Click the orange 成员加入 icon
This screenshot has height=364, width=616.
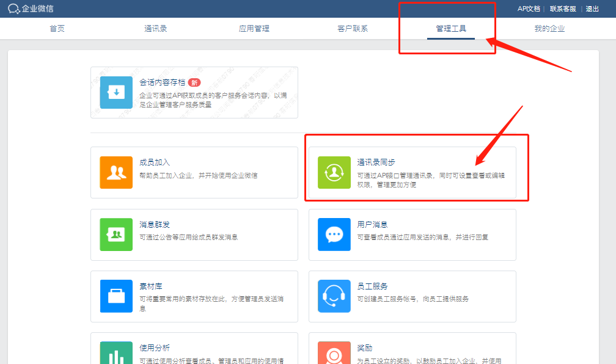pyautogui.click(x=116, y=172)
